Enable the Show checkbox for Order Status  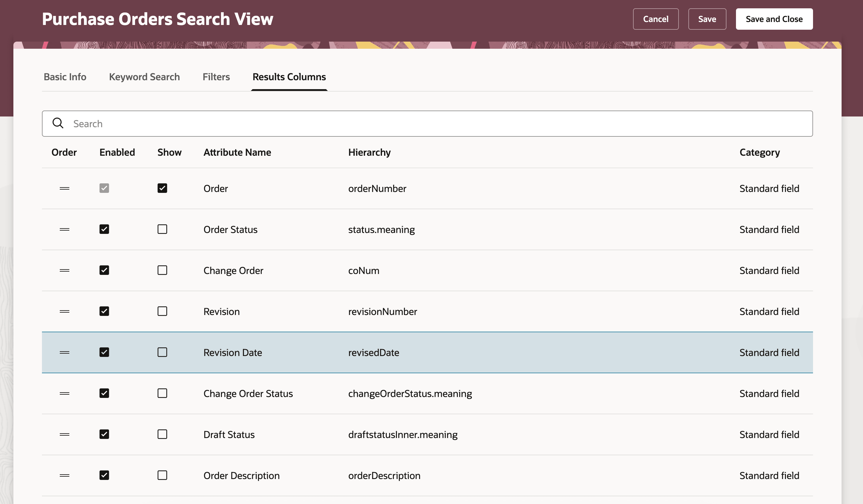click(x=162, y=229)
